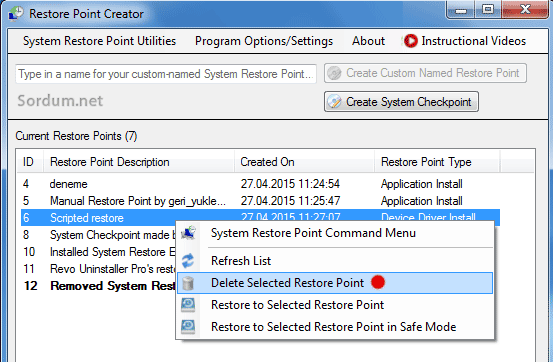Sort by the ID column header
The image size is (553, 362).
tap(30, 162)
